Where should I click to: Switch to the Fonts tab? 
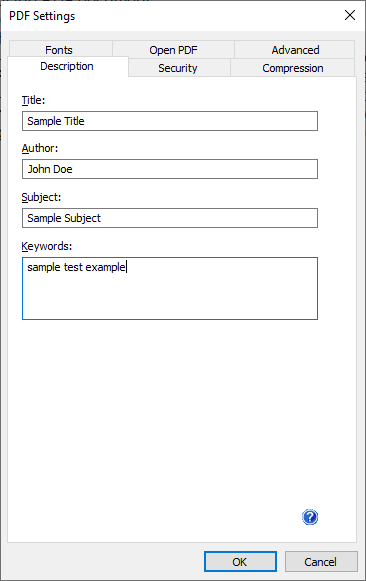tap(60, 50)
